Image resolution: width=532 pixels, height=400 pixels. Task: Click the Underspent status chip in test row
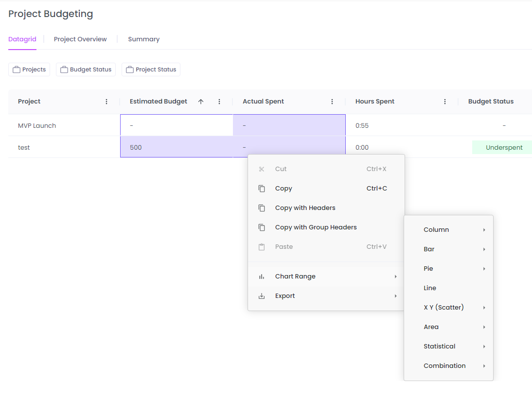point(504,147)
